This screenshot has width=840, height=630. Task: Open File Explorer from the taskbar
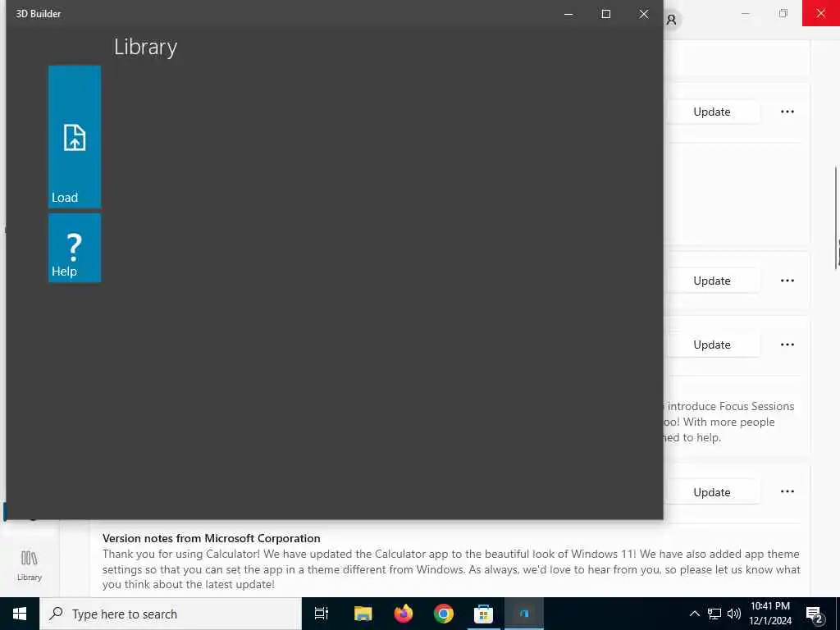[363, 614]
